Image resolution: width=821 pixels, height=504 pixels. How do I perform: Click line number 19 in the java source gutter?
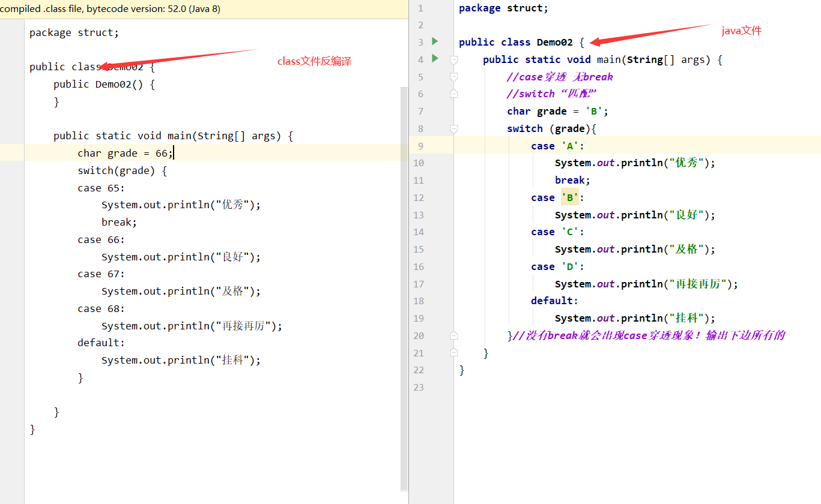[x=419, y=318]
